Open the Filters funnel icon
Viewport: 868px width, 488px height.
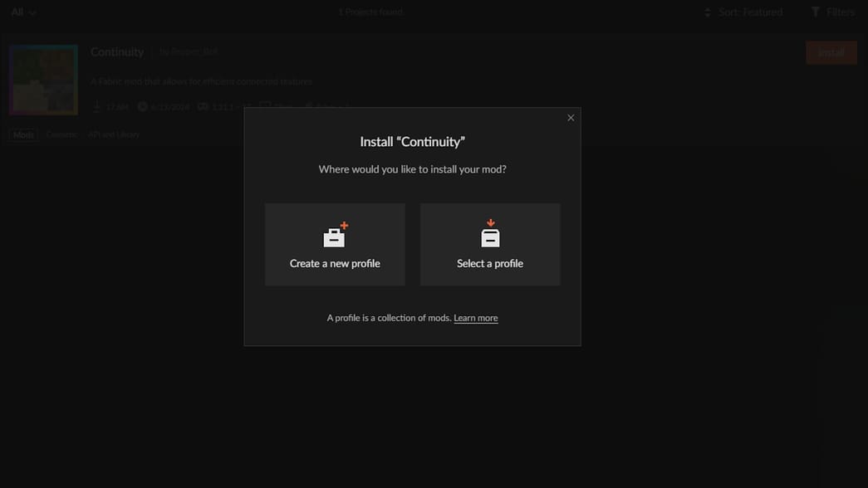tap(815, 12)
